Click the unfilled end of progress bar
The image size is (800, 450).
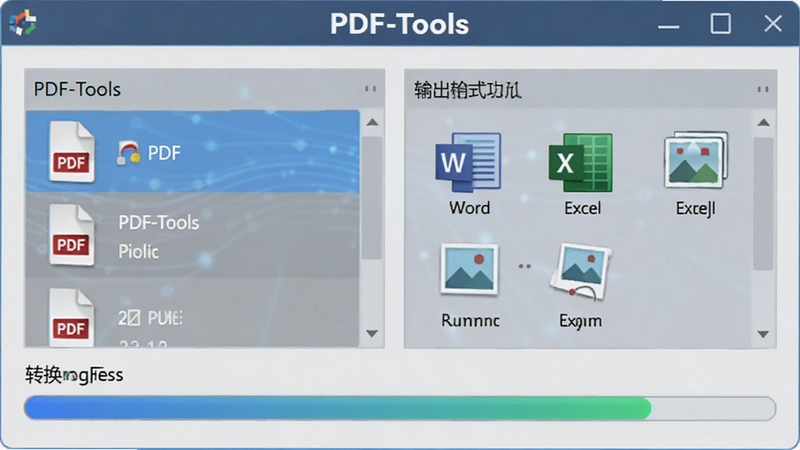click(x=713, y=408)
